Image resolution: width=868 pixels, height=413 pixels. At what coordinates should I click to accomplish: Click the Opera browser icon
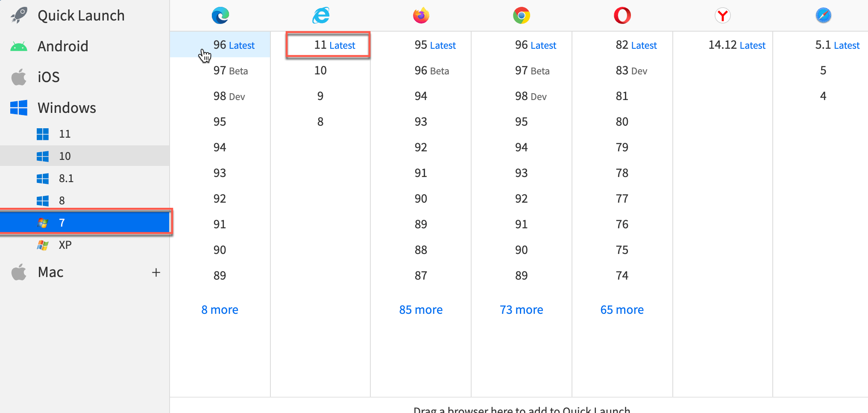[x=622, y=15]
